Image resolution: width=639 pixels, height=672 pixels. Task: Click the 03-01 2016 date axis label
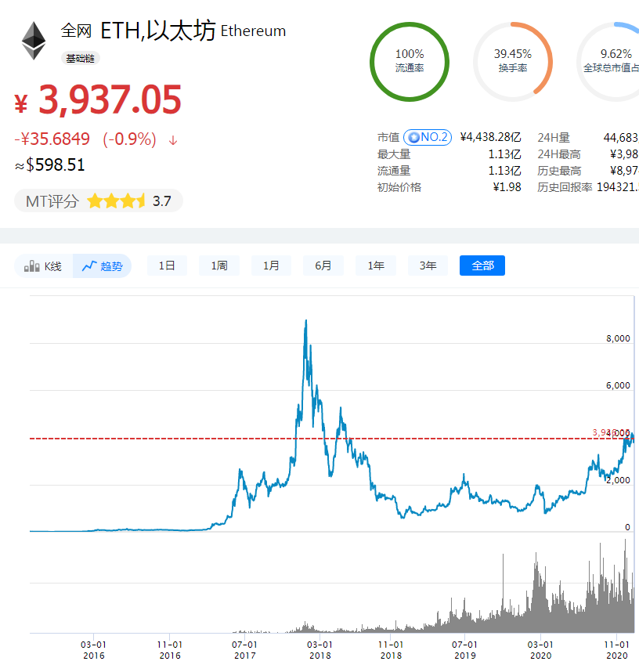[94, 650]
